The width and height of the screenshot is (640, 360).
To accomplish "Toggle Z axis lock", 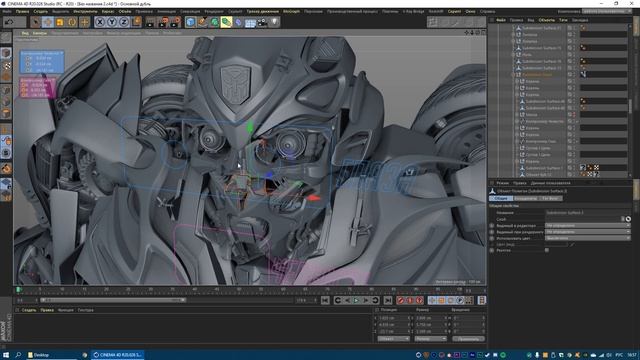I will pos(124,22).
